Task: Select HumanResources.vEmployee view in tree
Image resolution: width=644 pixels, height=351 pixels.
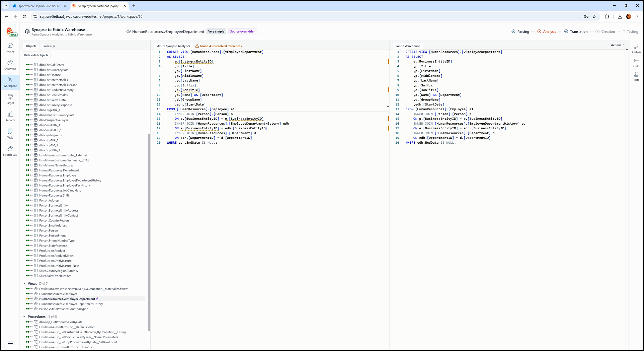Action: click(x=58, y=294)
